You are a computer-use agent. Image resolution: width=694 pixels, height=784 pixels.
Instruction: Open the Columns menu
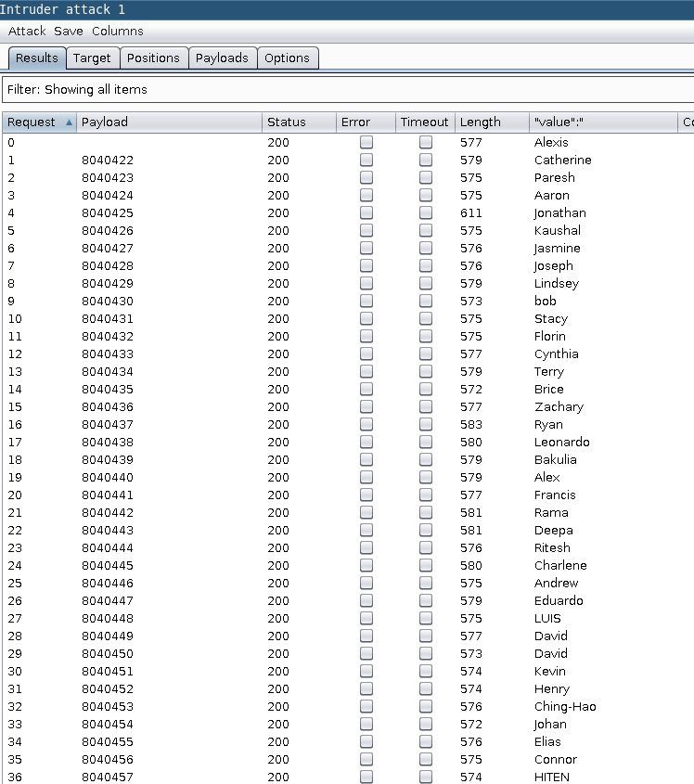118,31
